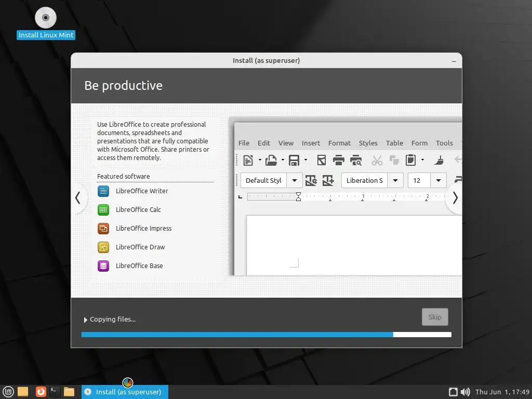Click the volume icon in system tray
Viewport: 532px width, 399px height.
click(x=465, y=392)
